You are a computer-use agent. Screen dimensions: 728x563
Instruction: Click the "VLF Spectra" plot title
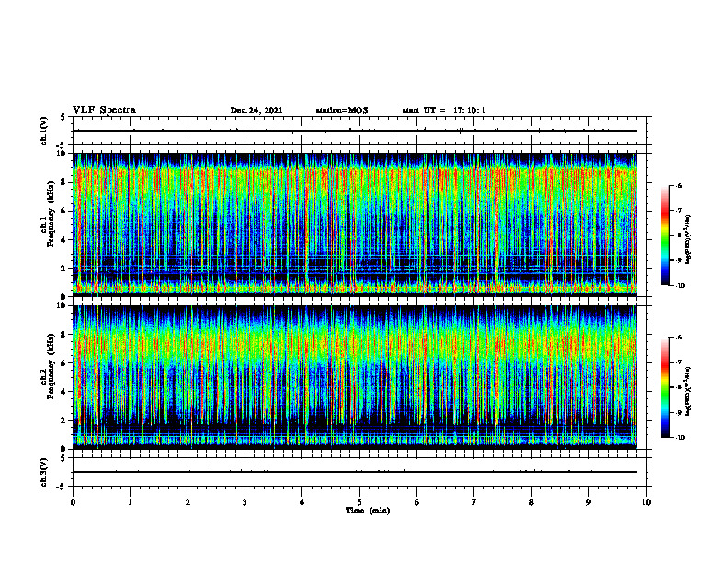coord(104,109)
